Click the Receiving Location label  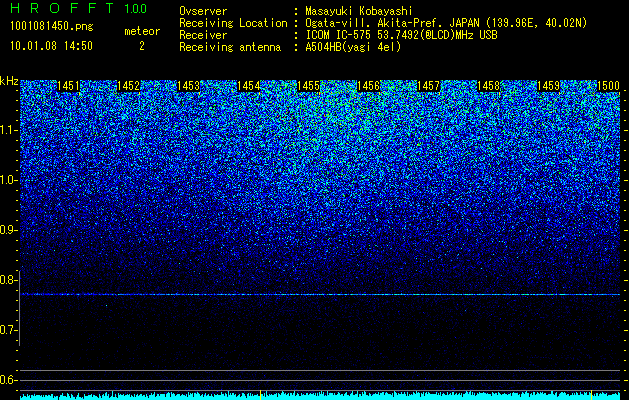[x=233, y=23]
